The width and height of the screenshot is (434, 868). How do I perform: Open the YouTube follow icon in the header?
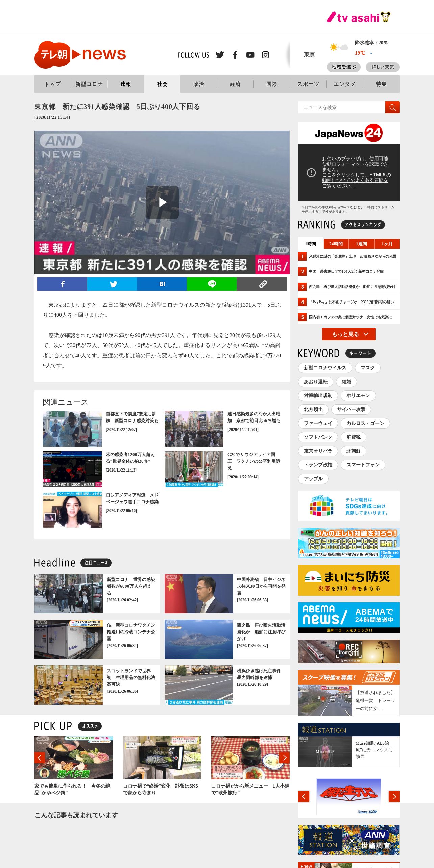(x=250, y=55)
